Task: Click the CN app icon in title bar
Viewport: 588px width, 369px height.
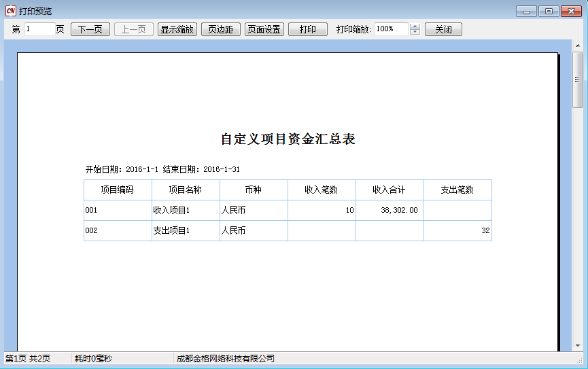Action: pyautogui.click(x=10, y=11)
